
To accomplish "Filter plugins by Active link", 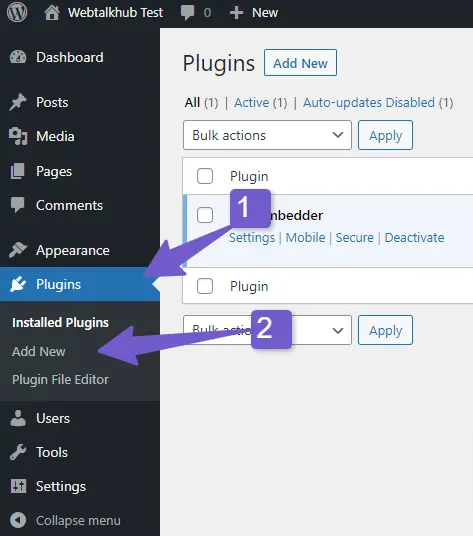I will pos(251,103).
